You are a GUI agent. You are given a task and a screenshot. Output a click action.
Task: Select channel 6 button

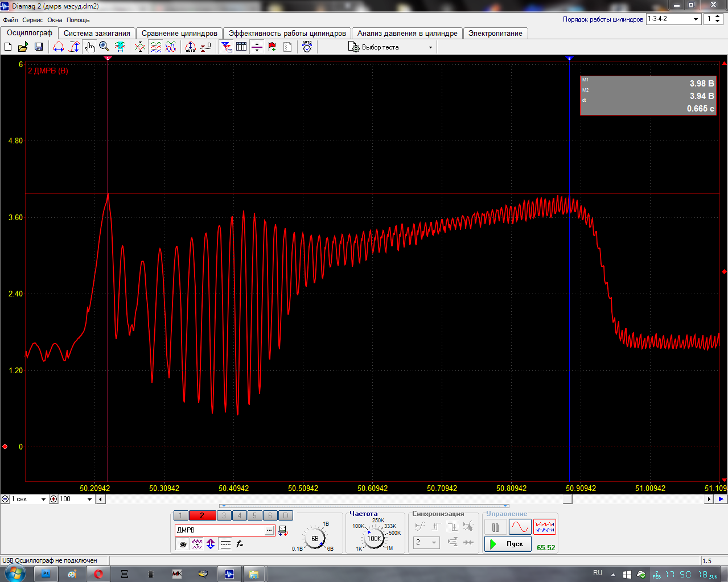[x=270, y=515]
